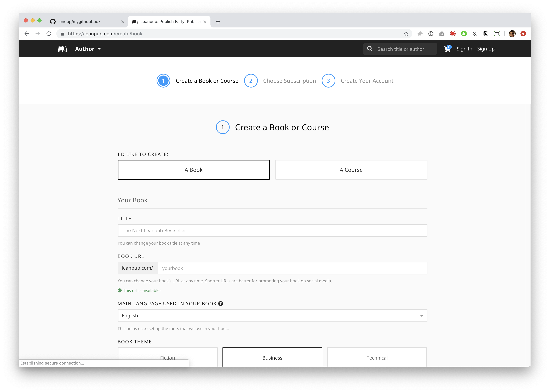The image size is (550, 392).
Task: Expand the Author dropdown menu
Action: tap(88, 49)
